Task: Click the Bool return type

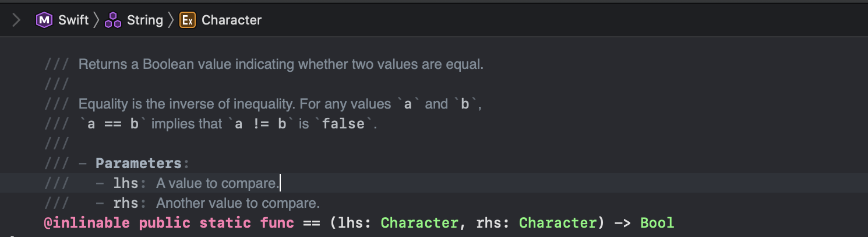Action: pyautogui.click(x=657, y=223)
